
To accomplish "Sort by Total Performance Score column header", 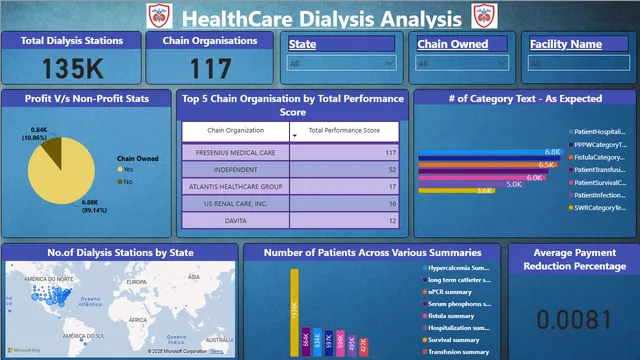I will [344, 131].
